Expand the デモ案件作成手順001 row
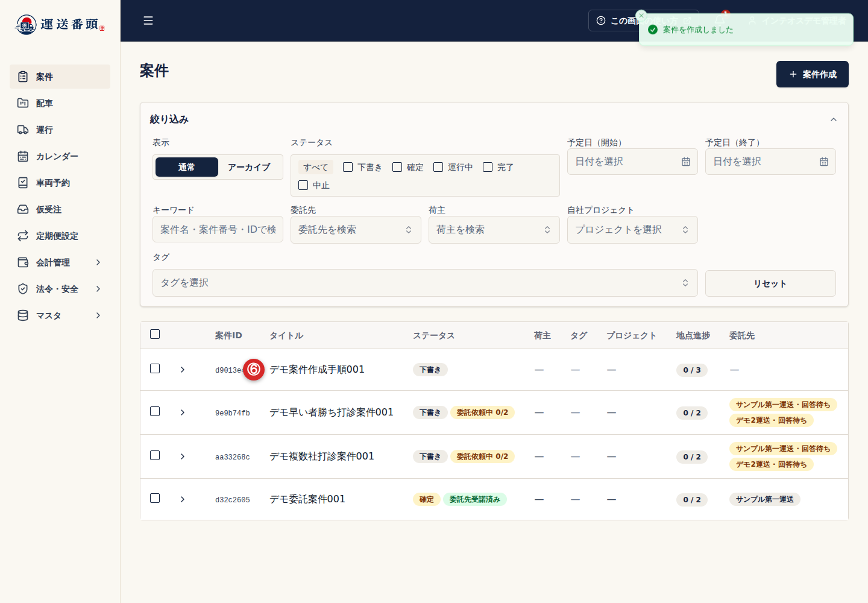 tap(183, 370)
